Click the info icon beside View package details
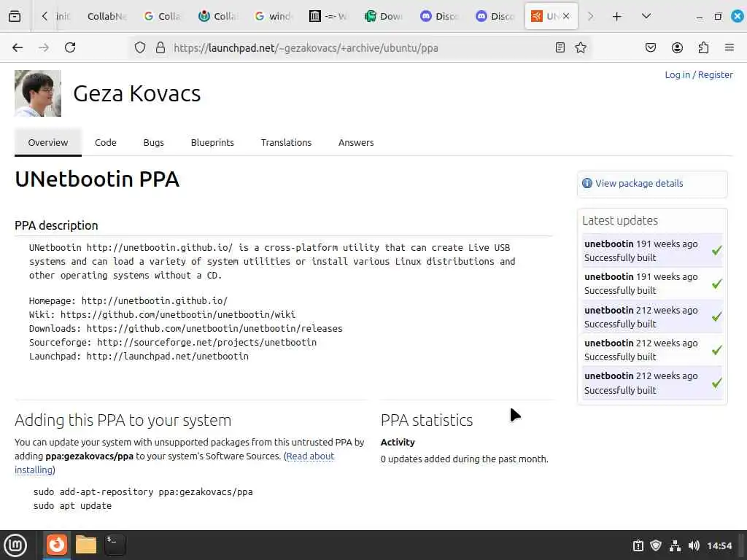The width and height of the screenshot is (747, 560). pyautogui.click(x=587, y=183)
